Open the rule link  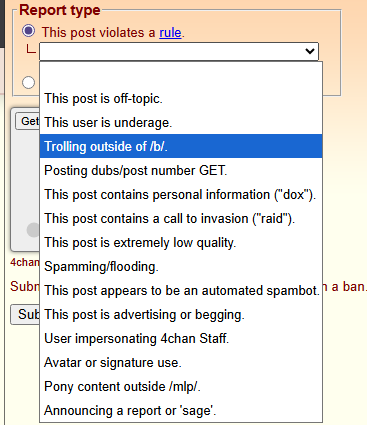tap(170, 33)
